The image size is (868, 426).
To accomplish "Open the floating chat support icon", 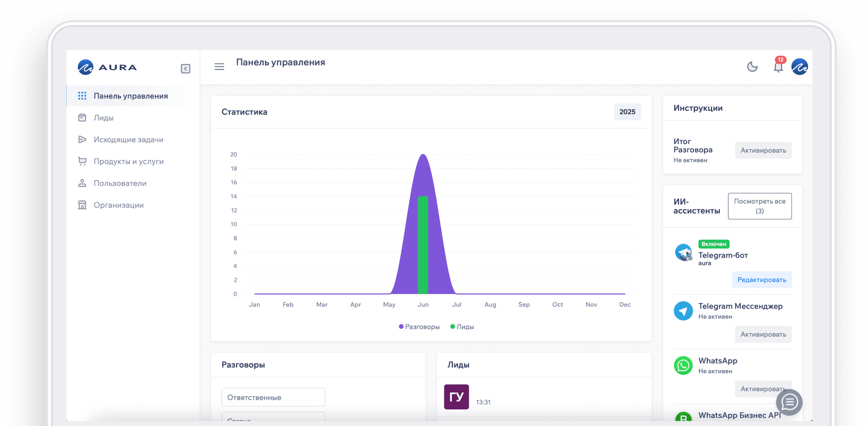I will (789, 402).
